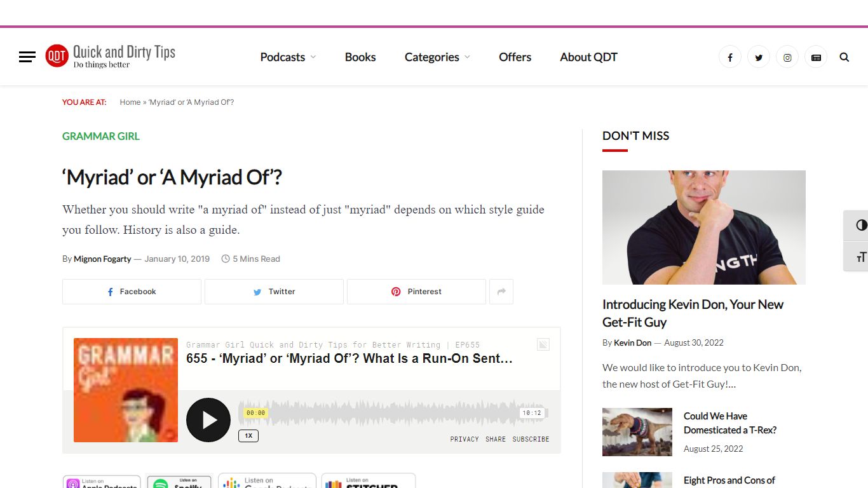Open 'Introducing Kevin Don' article title
868x488 pixels.
point(693,313)
